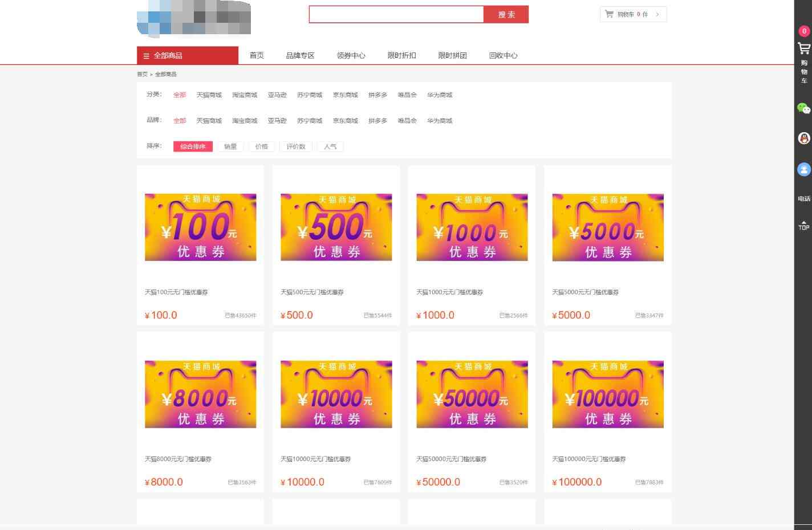Sort by 评价数
This screenshot has width=812, height=530.
click(296, 146)
